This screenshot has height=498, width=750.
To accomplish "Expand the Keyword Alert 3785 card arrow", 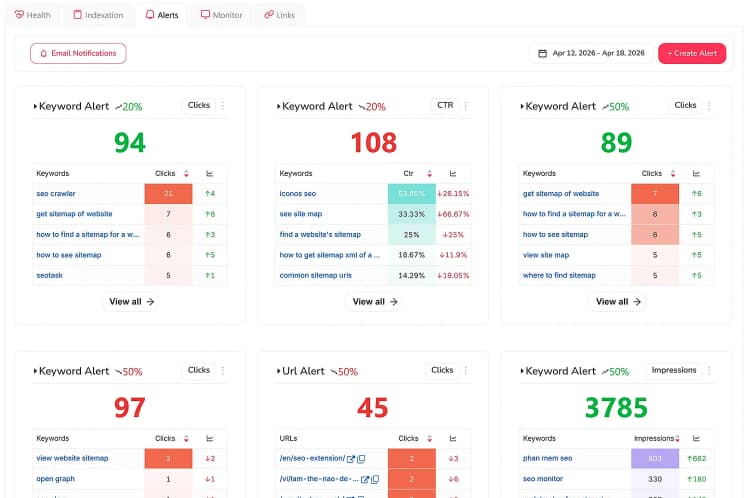I will pyautogui.click(x=522, y=371).
